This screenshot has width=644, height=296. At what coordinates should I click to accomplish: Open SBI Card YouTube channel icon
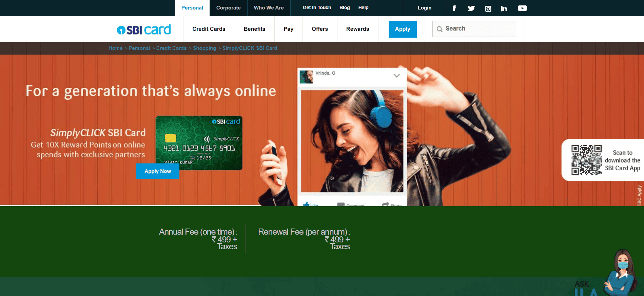tap(522, 8)
